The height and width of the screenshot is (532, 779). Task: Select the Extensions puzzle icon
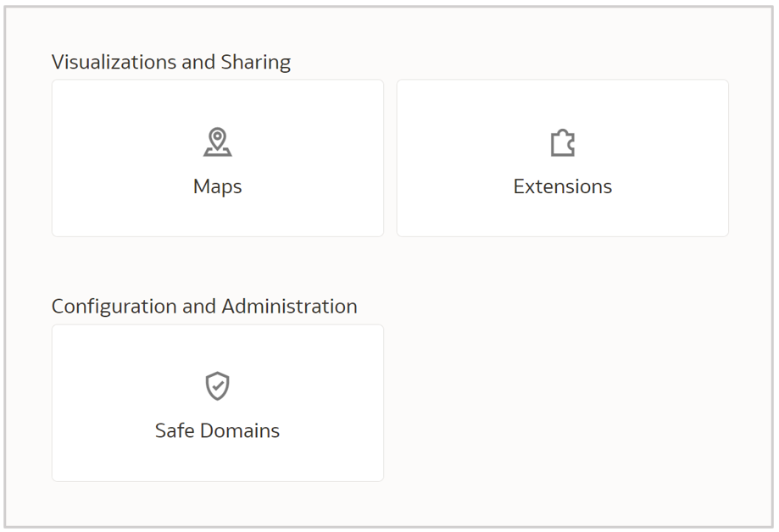(x=562, y=143)
